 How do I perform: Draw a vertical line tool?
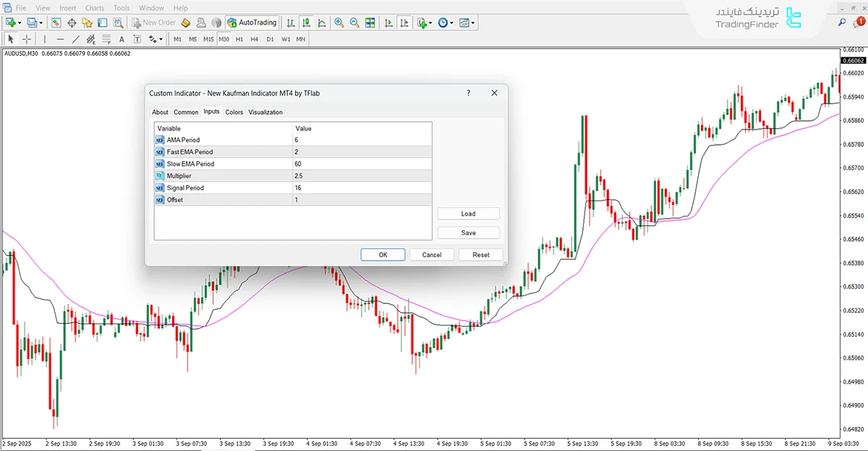(44, 39)
